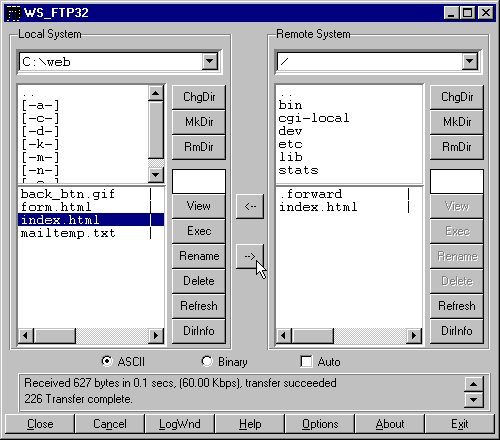Click remote Refresh button
The width and height of the screenshot is (500, 440).
[x=457, y=306]
